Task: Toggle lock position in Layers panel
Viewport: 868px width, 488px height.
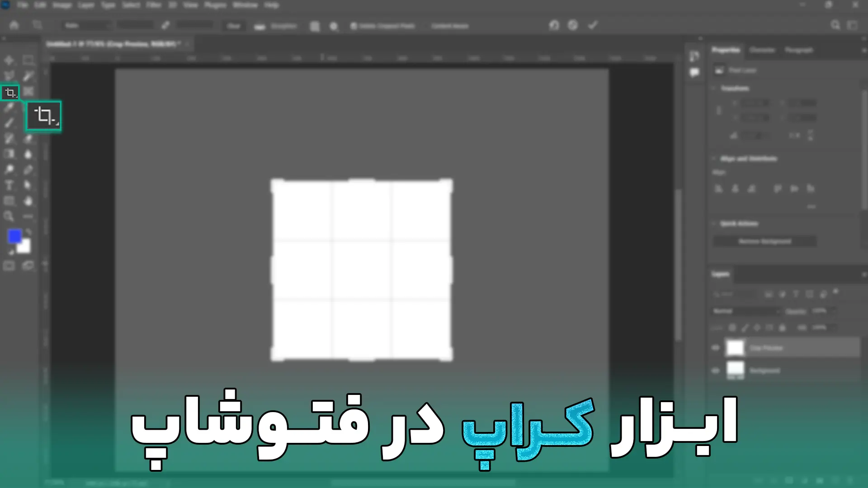Action: pos(757,328)
